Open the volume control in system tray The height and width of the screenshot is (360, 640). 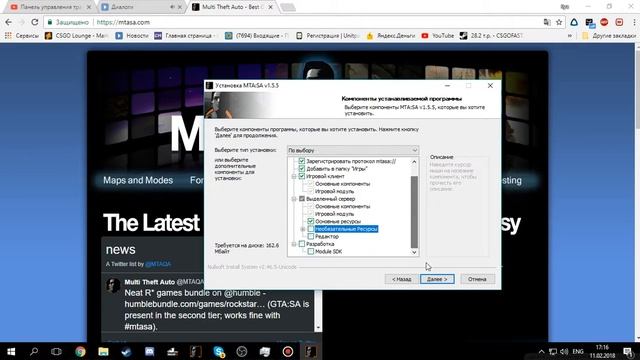pos(564,351)
